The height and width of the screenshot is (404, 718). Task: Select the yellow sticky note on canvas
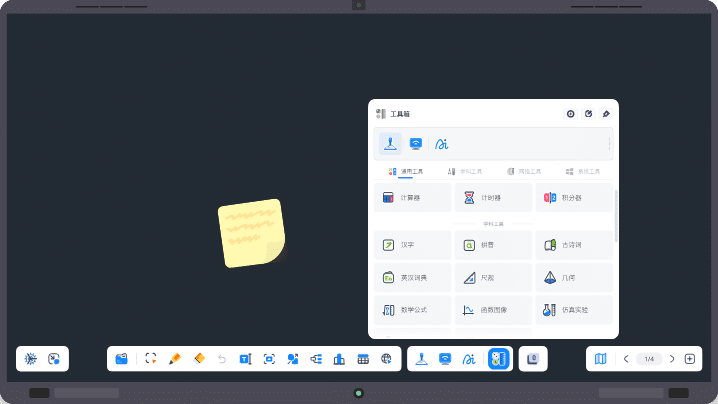point(251,232)
